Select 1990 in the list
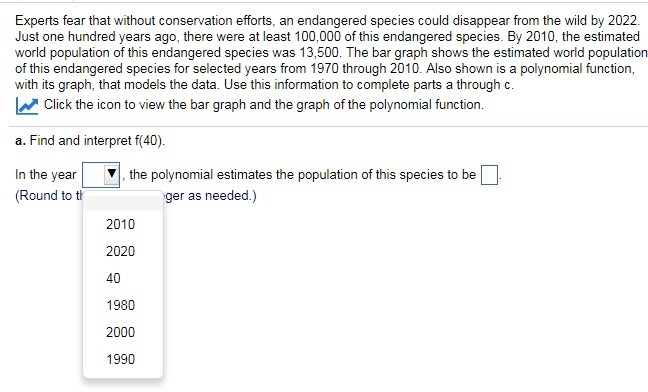 (x=120, y=359)
